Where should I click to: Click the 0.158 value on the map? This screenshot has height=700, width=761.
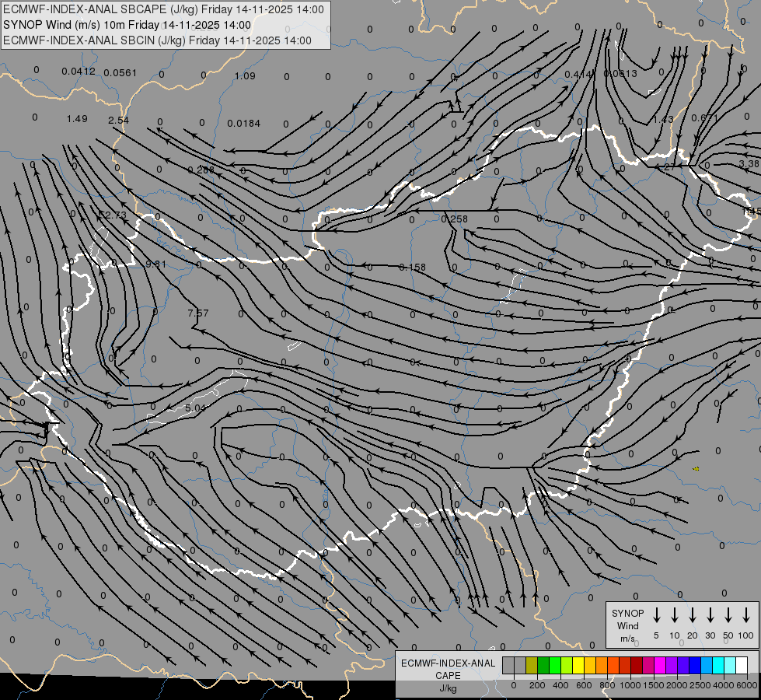413,268
